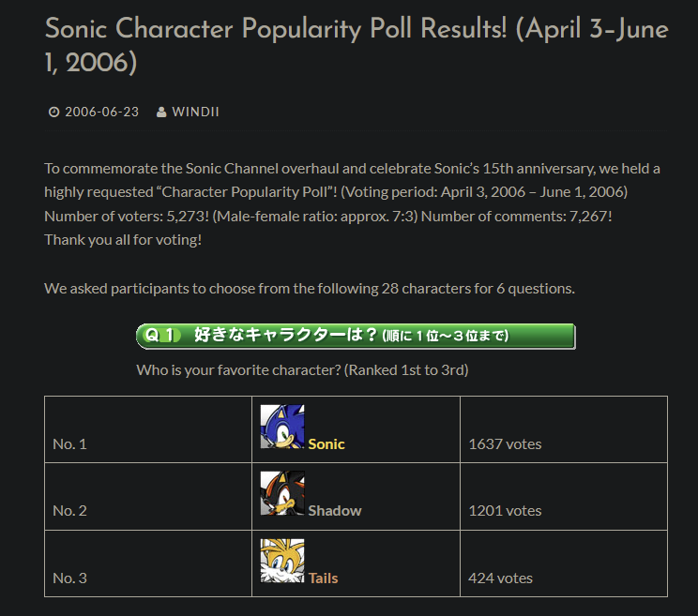
Task: Click the Tails name link
Action: (323, 578)
